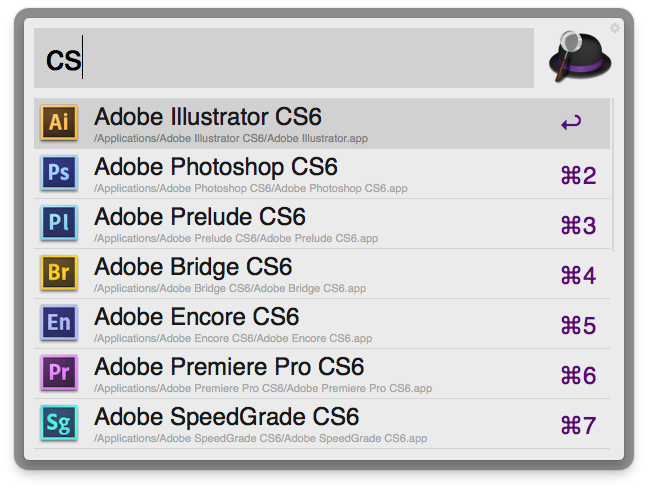This screenshot has height=490, width=648.
Task: Click the ⌘2 shortcut label
Action: click(x=579, y=175)
